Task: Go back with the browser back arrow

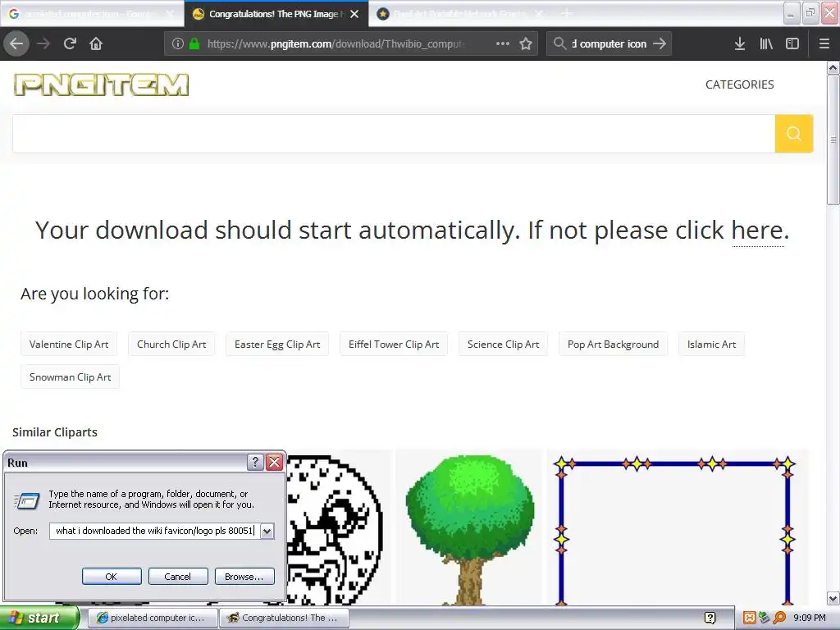Action: point(16,44)
